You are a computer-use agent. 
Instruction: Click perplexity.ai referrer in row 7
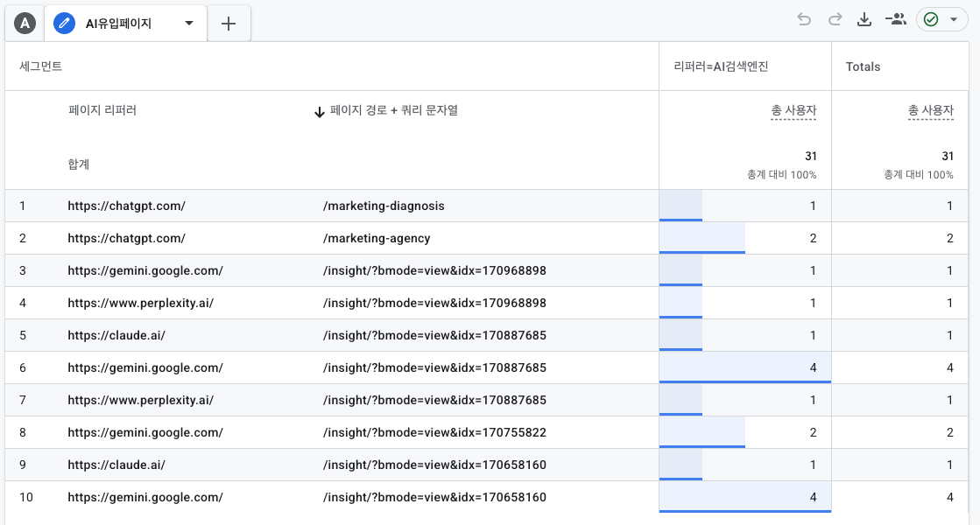coord(141,401)
